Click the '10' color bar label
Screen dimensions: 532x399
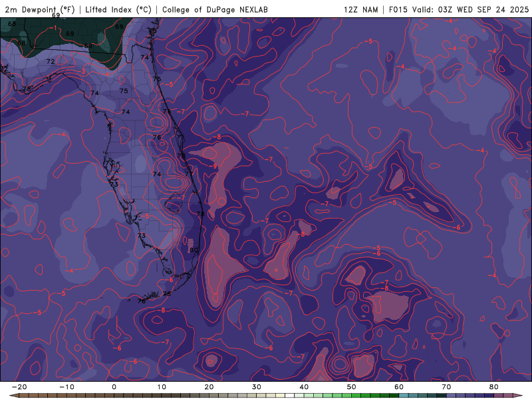(x=162, y=387)
